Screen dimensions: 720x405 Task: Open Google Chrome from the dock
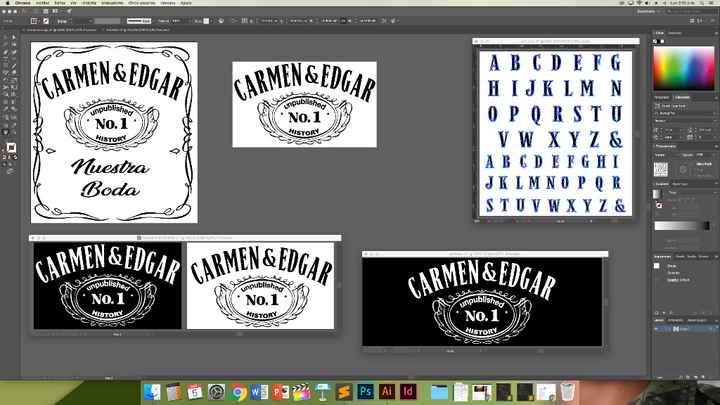point(238,392)
